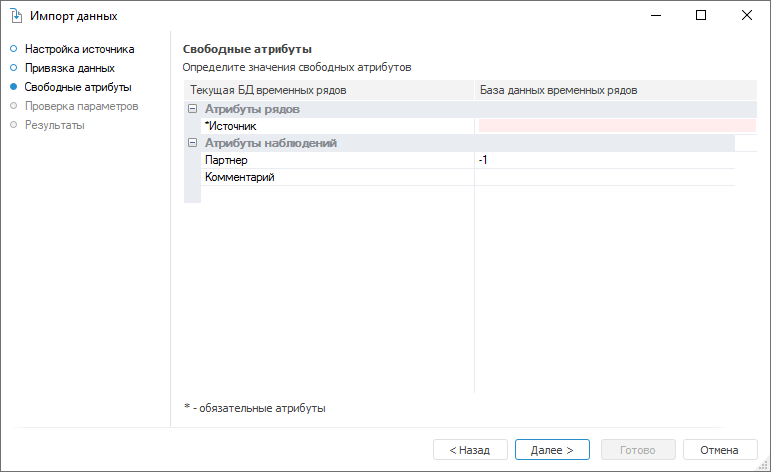
Task: Click the Результаты step
Action: click(x=54, y=125)
